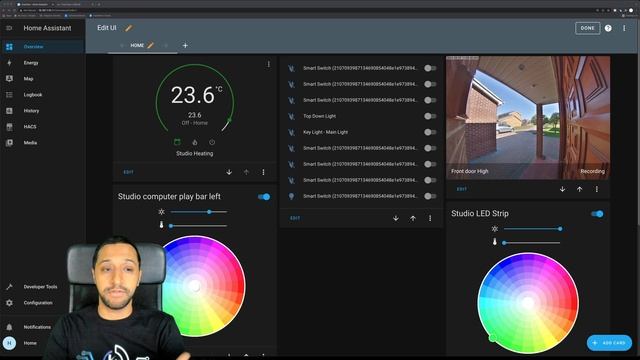Open the Map panel
This screenshot has width=640, height=360.
[42, 79]
